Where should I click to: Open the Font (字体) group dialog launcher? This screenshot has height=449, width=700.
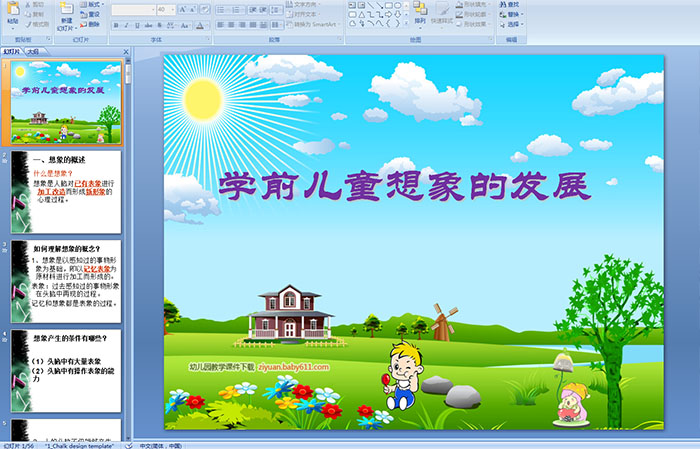click(x=208, y=39)
